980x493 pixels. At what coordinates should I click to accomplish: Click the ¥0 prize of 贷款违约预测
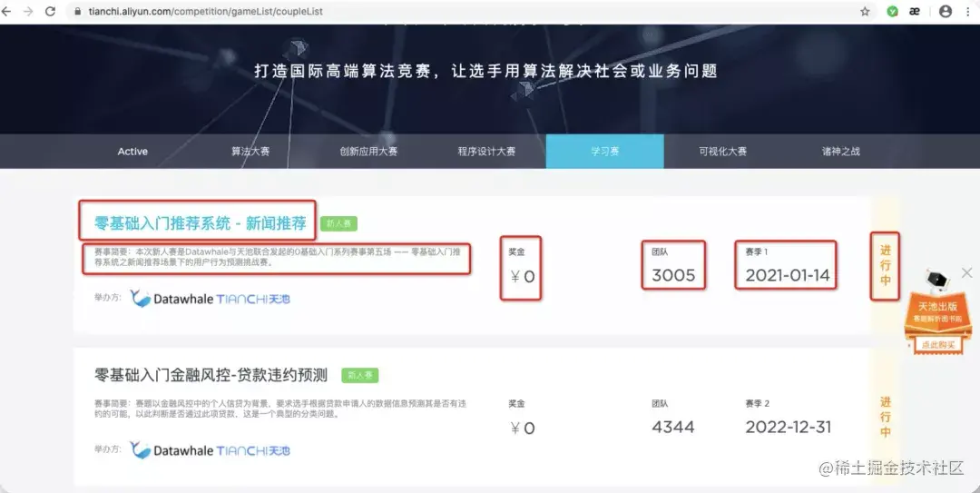pyautogui.click(x=523, y=429)
